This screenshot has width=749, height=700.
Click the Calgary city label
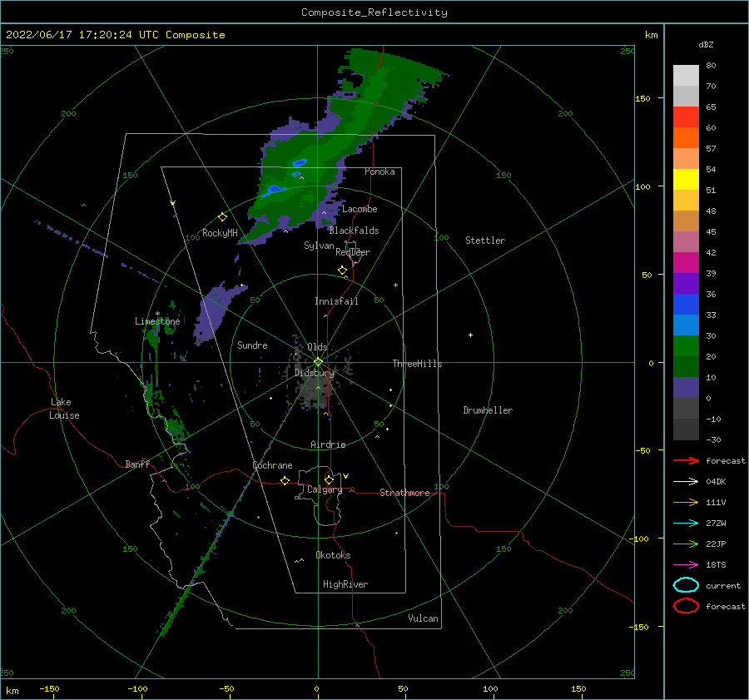pos(325,489)
